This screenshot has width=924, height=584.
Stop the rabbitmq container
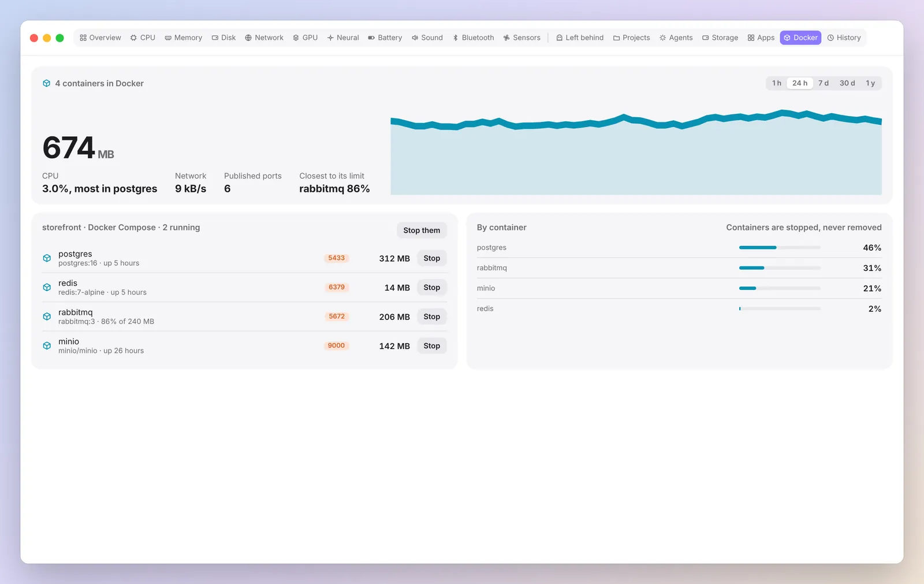point(431,317)
